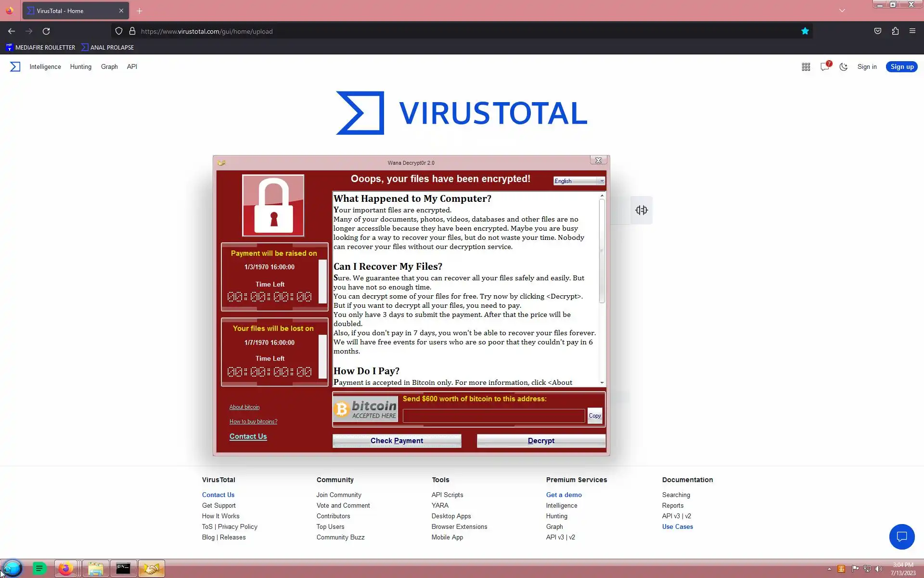Viewport: 924px width, 578px height.
Task: Click the bookmark star in address bar
Action: pyautogui.click(x=805, y=31)
